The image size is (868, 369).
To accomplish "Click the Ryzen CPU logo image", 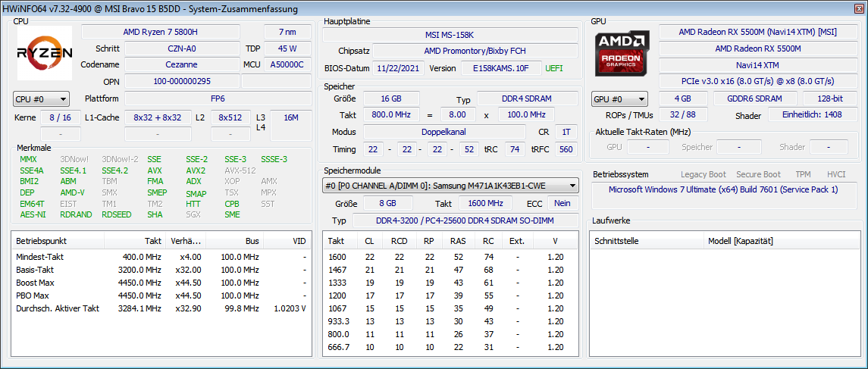I will 44,53.
